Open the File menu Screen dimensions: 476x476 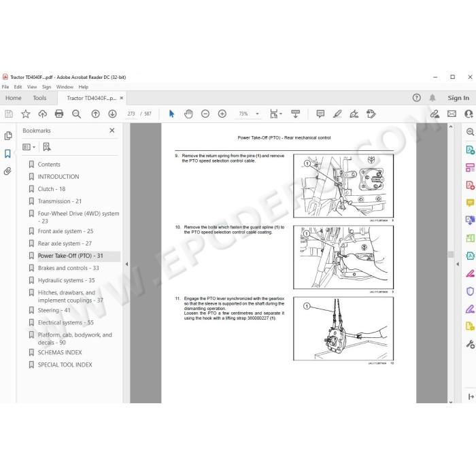[x=5, y=87]
